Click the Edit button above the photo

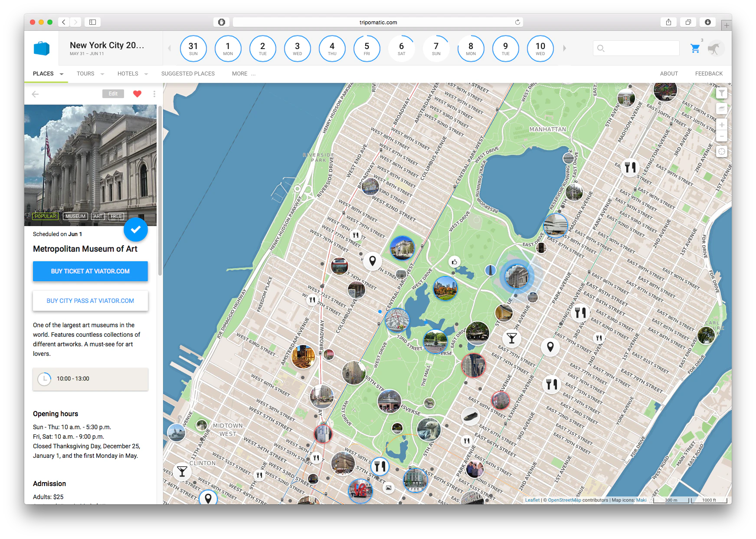[113, 94]
